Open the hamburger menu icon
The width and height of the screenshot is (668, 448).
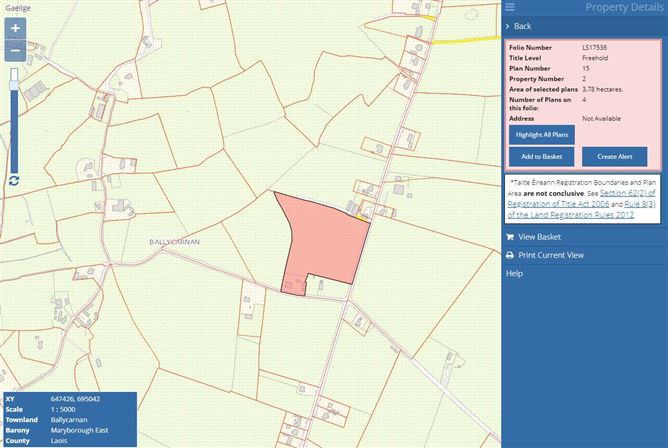510,7
